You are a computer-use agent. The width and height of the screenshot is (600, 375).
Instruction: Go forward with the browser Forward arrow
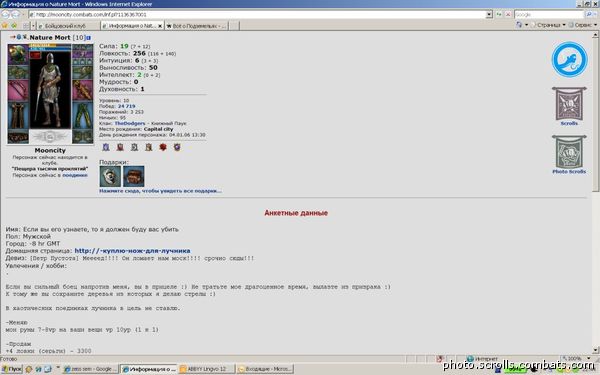point(16,15)
